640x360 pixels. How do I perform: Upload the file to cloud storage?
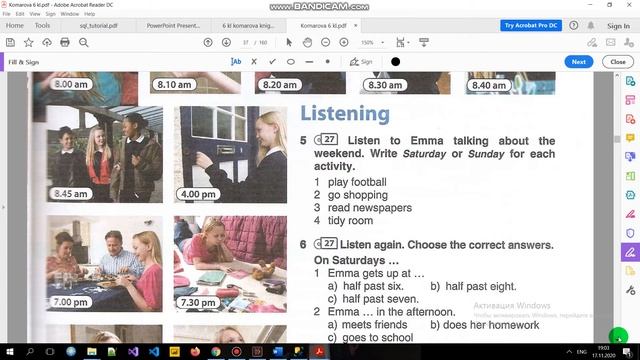(x=47, y=42)
